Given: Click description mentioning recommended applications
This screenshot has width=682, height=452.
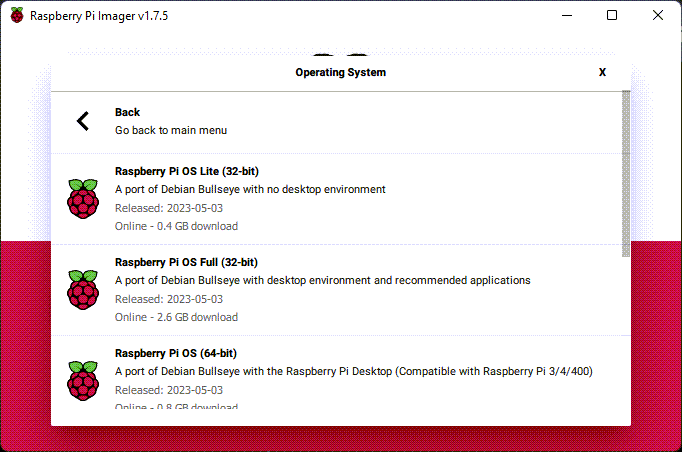Looking at the screenshot, I should (x=323, y=280).
